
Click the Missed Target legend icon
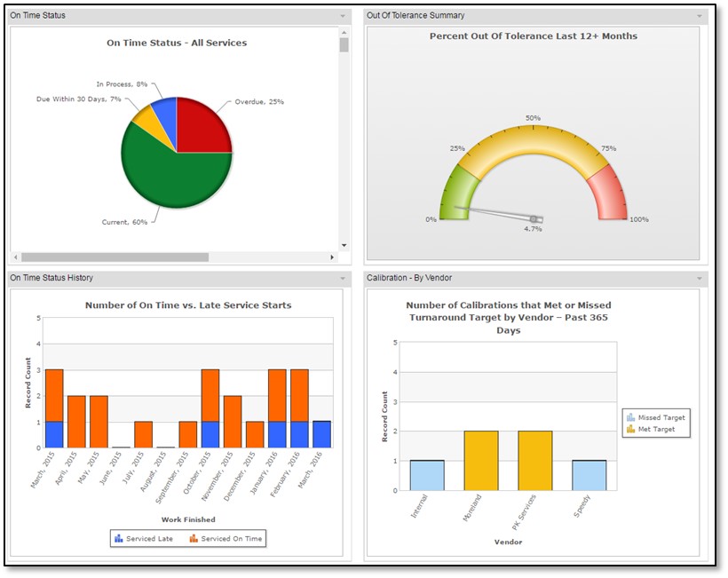(x=630, y=417)
